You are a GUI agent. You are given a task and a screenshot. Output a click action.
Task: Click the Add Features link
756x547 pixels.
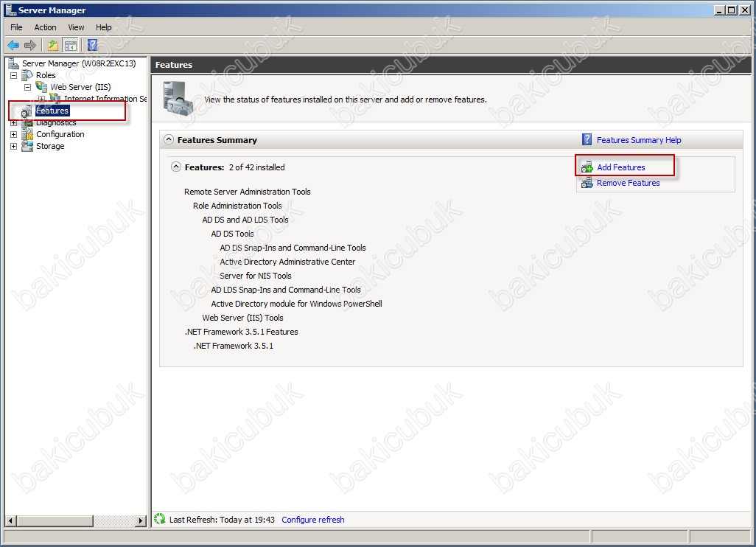coord(621,167)
